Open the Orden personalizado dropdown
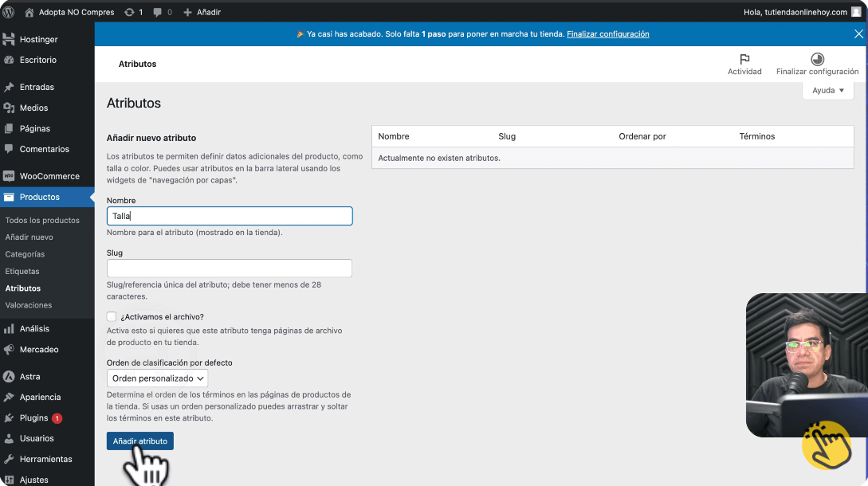Screen dimensions: 868x486 click(157, 378)
